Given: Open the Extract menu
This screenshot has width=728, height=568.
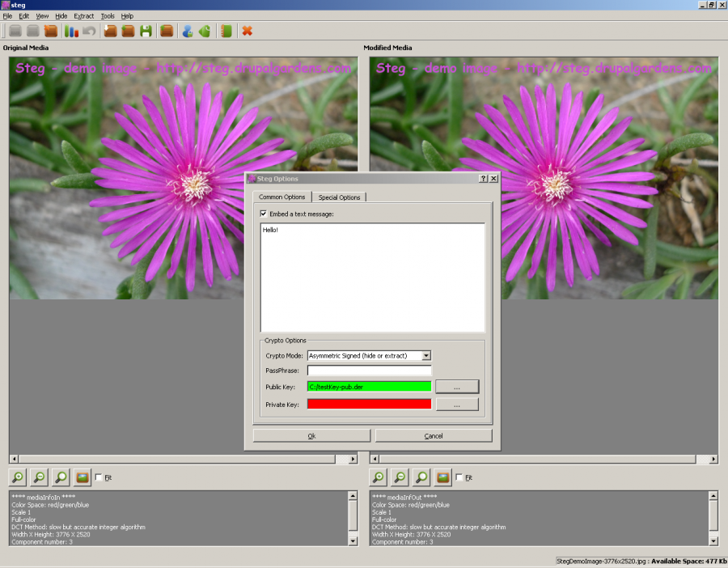Looking at the screenshot, I should [83, 16].
